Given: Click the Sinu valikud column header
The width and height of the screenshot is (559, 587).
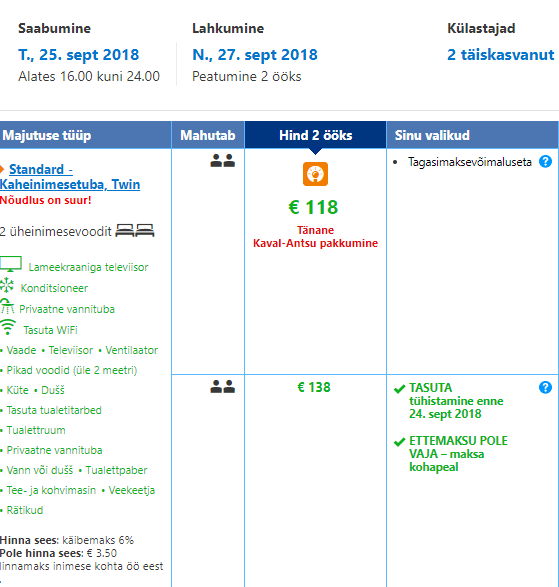Looking at the screenshot, I should (472, 135).
